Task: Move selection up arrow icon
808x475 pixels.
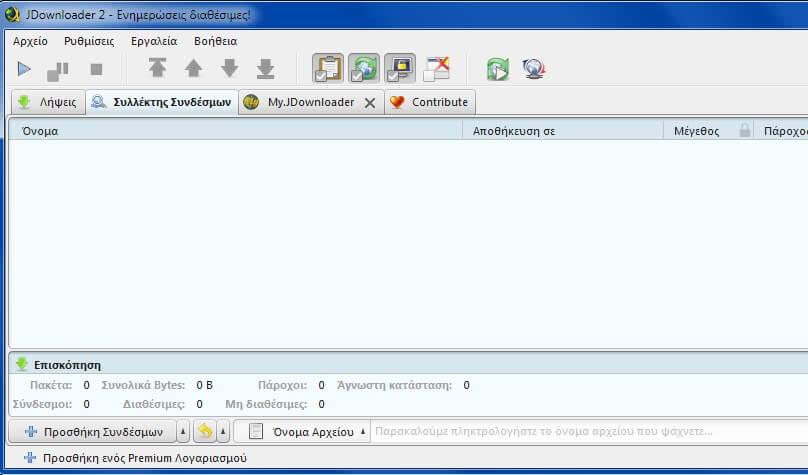Action: pos(194,68)
